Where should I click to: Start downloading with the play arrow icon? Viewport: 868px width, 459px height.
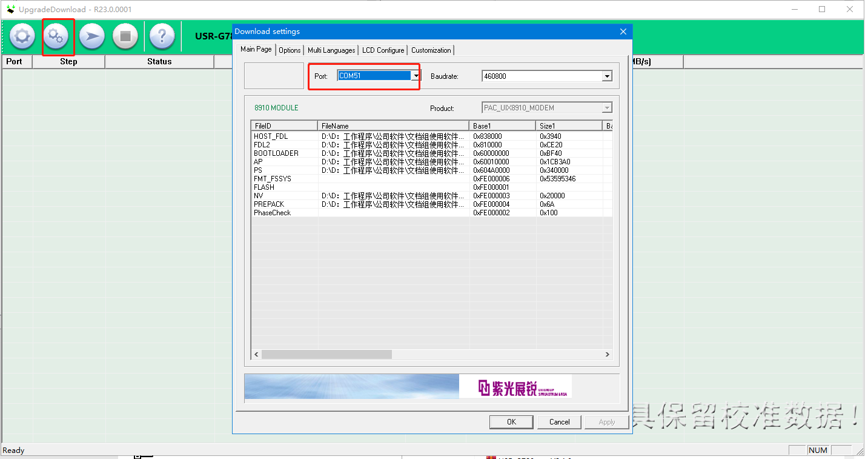pyautogui.click(x=91, y=37)
